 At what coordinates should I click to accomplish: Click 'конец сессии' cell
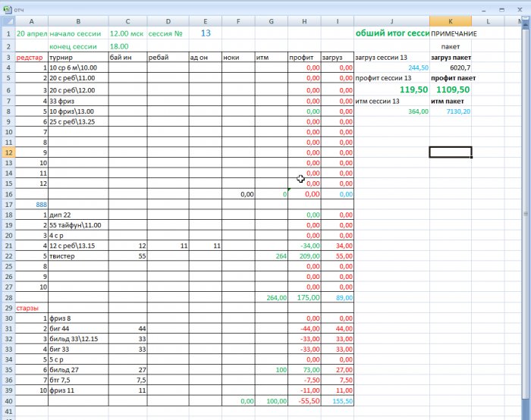(x=78, y=46)
